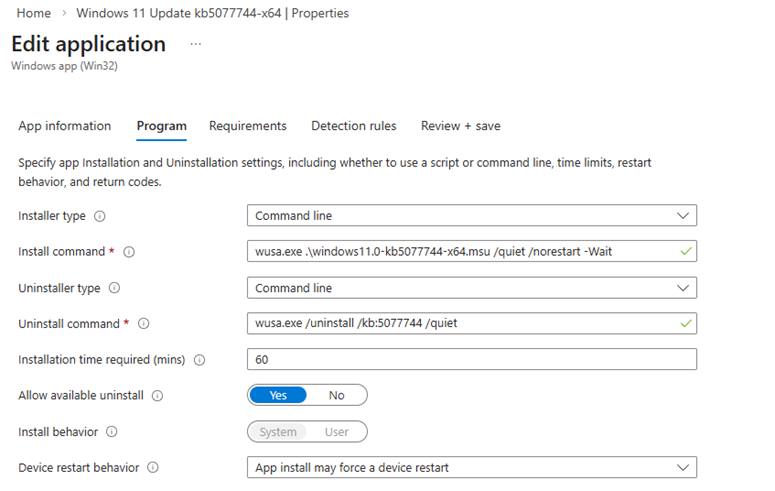The image size is (775, 491).
Task: Click info icon for Installation time required
Action: coord(200,360)
